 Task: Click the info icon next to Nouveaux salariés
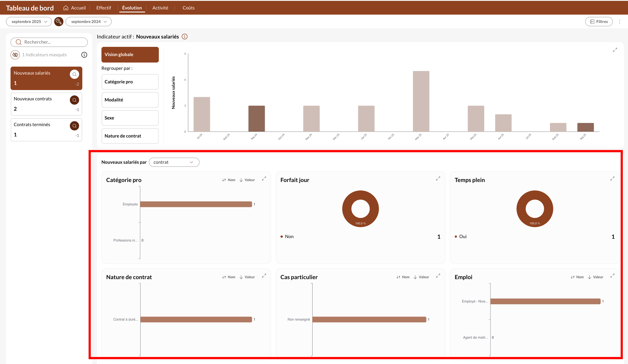click(184, 37)
